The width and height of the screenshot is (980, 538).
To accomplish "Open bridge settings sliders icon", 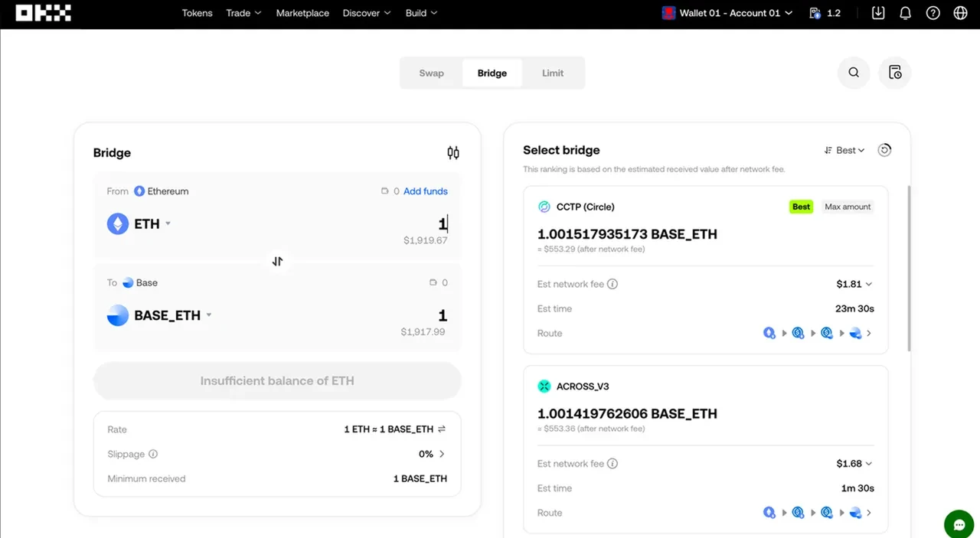I will [453, 153].
